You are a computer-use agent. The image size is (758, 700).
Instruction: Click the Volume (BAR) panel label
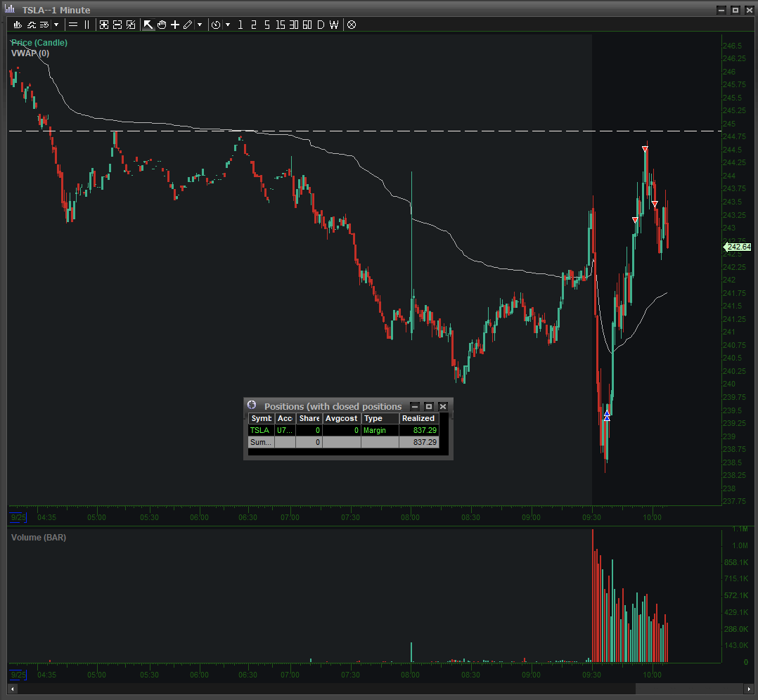tap(39, 537)
